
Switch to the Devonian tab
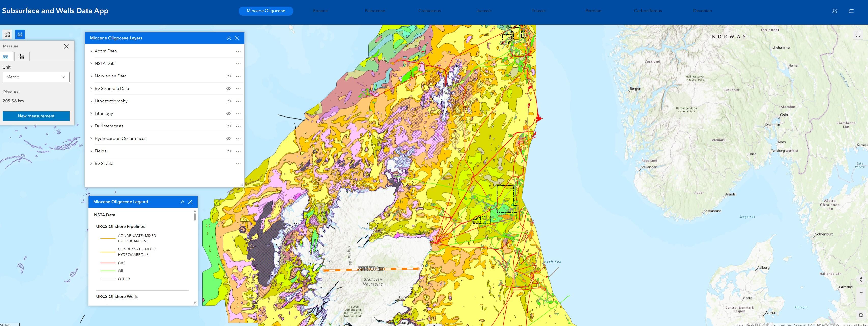[x=703, y=11]
